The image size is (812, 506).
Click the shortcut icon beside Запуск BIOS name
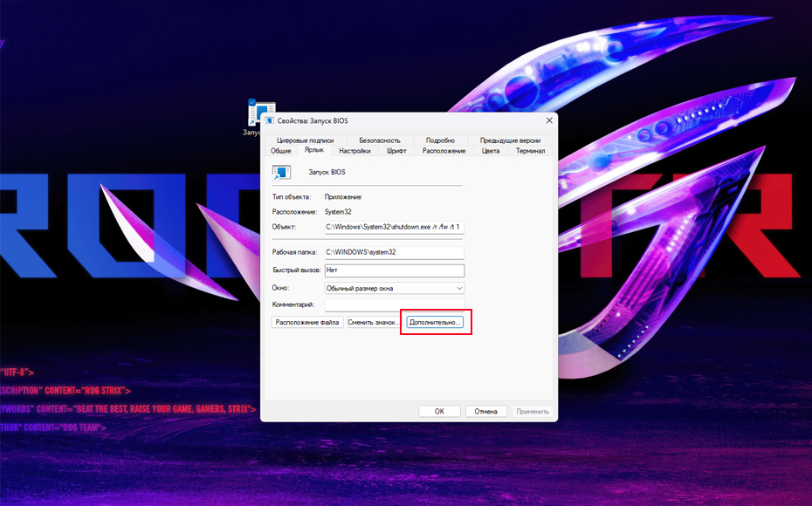(x=281, y=172)
